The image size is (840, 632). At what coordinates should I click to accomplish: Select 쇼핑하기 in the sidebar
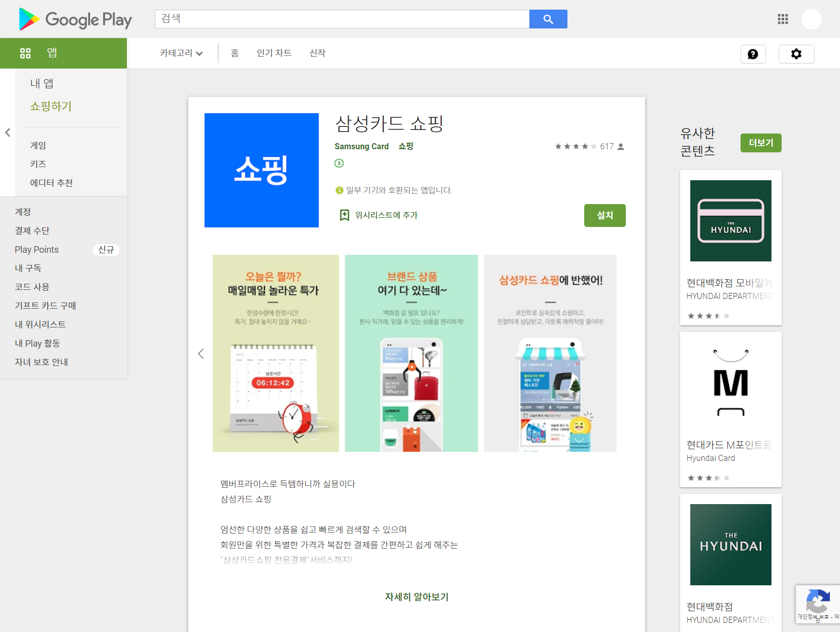[51, 106]
